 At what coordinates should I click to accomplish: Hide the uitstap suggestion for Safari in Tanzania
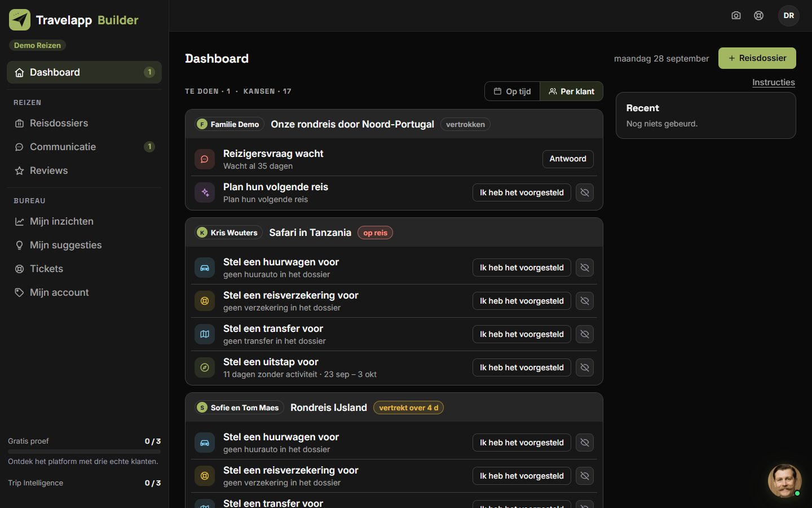tap(585, 367)
